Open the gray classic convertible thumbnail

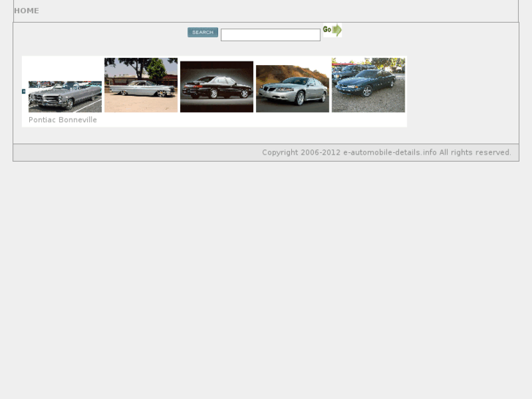(x=65, y=97)
